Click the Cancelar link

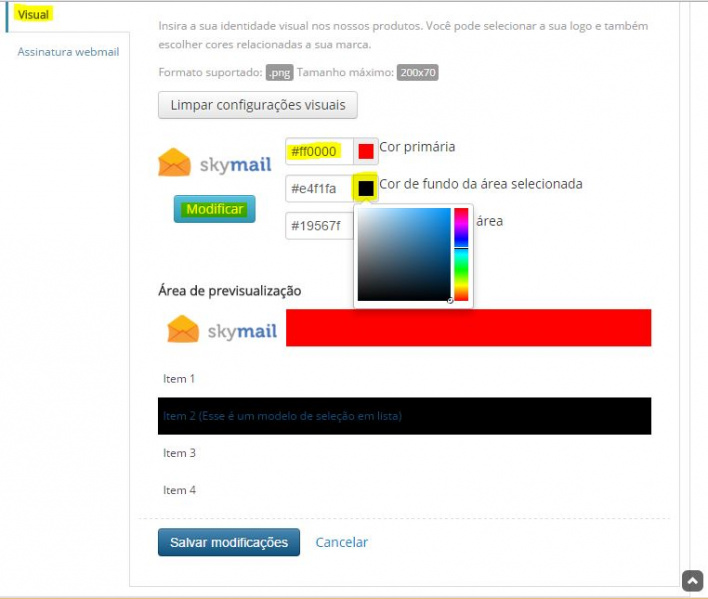(342, 542)
